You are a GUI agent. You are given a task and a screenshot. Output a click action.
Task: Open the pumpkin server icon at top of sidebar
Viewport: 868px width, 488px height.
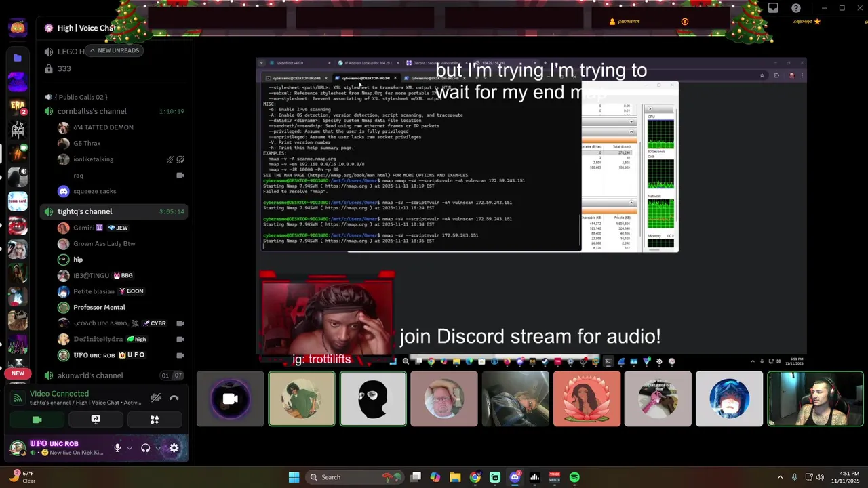(18, 28)
